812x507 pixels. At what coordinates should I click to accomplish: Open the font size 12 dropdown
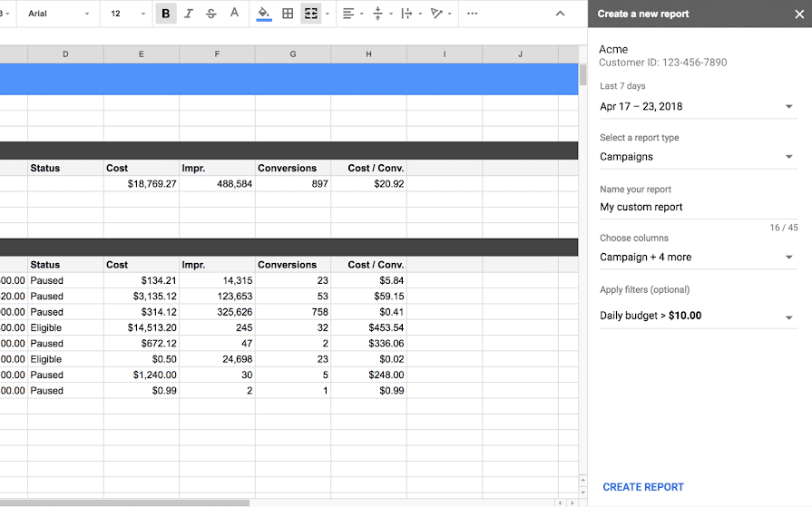pos(127,14)
